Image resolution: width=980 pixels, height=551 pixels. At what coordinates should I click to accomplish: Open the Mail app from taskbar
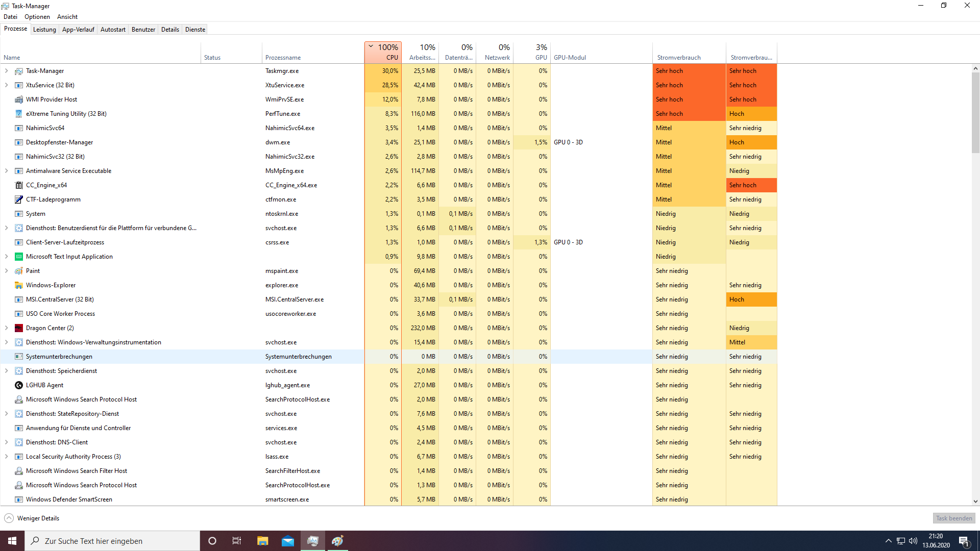(288, 541)
